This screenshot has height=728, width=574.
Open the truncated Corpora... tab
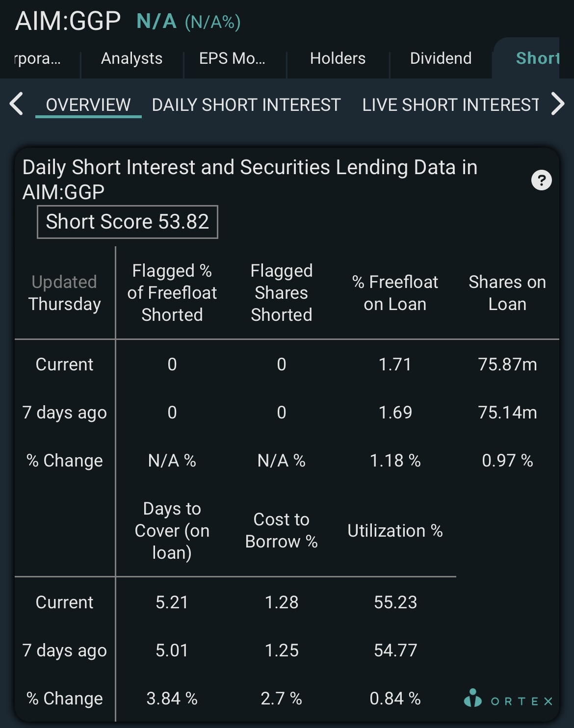coord(38,58)
